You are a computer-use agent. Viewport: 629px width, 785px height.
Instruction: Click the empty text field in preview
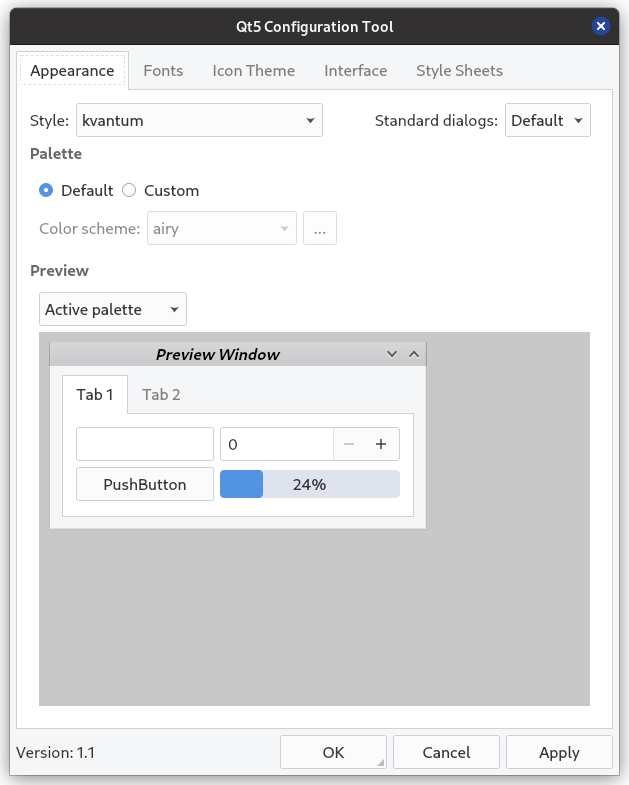click(x=145, y=444)
